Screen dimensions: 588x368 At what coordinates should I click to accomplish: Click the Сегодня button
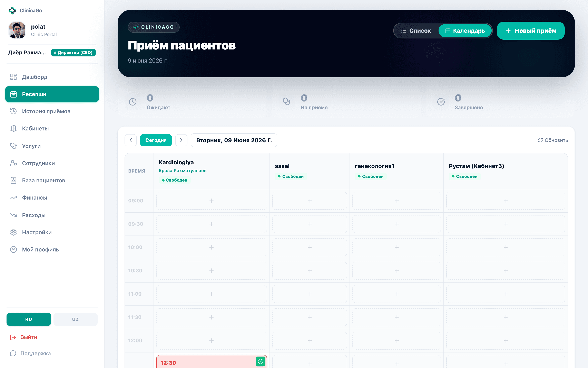click(x=156, y=140)
